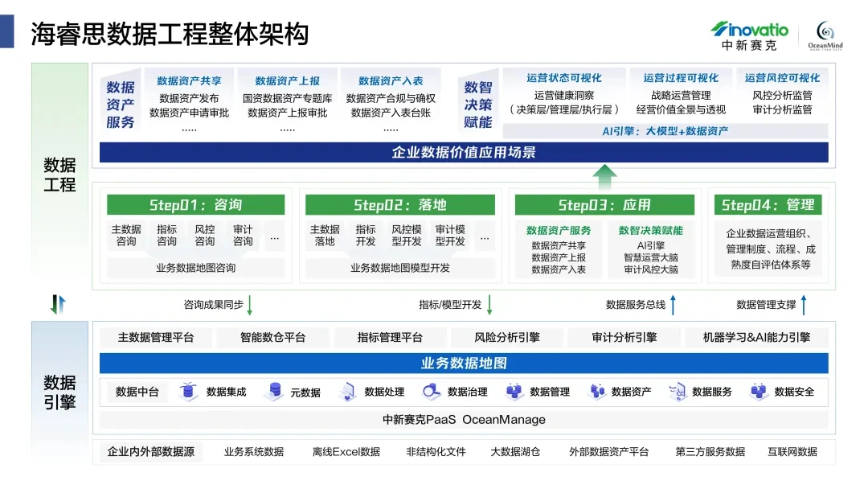The height and width of the screenshot is (489, 868).
Task: Click the 大数据湖仓 text
Action: (x=515, y=452)
